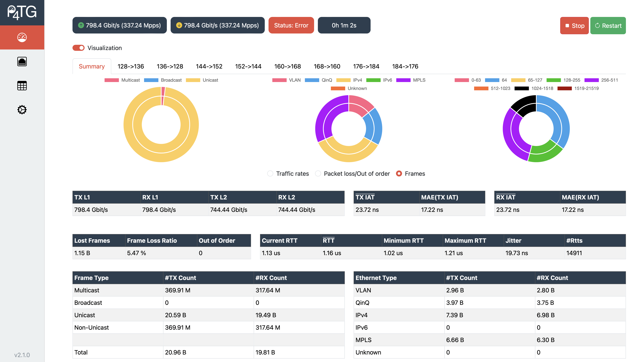
Task: Toggle Unknown legend swatch
Action: pyautogui.click(x=338, y=88)
